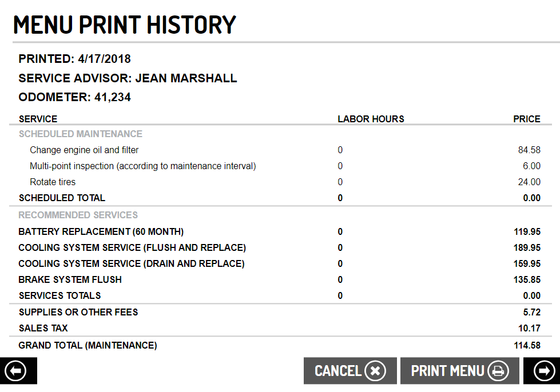Click the Multi-point inspection service line
This screenshot has height=392, width=560.
click(x=142, y=166)
